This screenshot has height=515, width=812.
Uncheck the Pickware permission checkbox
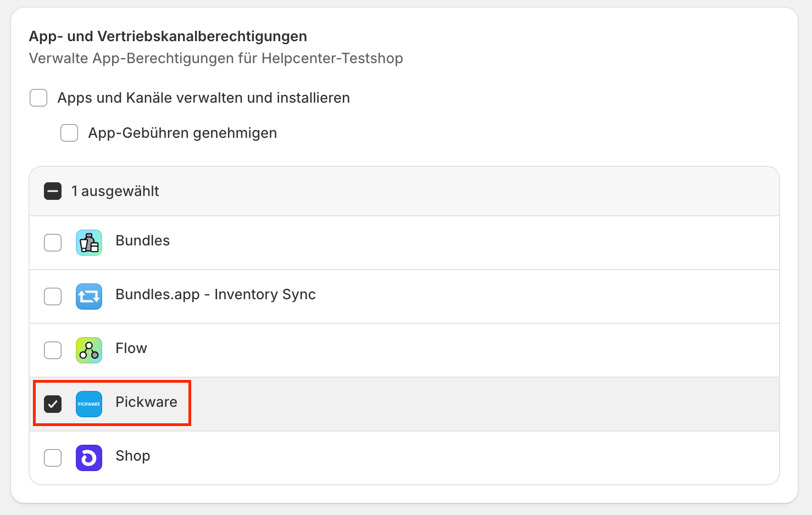pos(53,404)
